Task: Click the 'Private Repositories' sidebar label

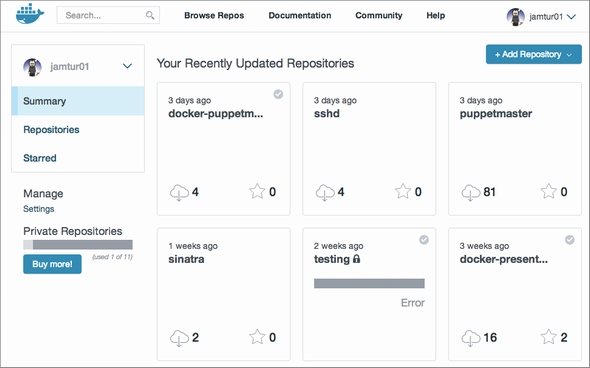Action: 73,231
